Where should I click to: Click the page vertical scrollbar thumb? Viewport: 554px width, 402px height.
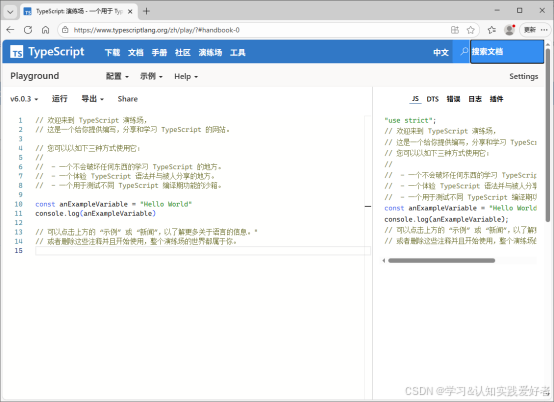pos(548,135)
